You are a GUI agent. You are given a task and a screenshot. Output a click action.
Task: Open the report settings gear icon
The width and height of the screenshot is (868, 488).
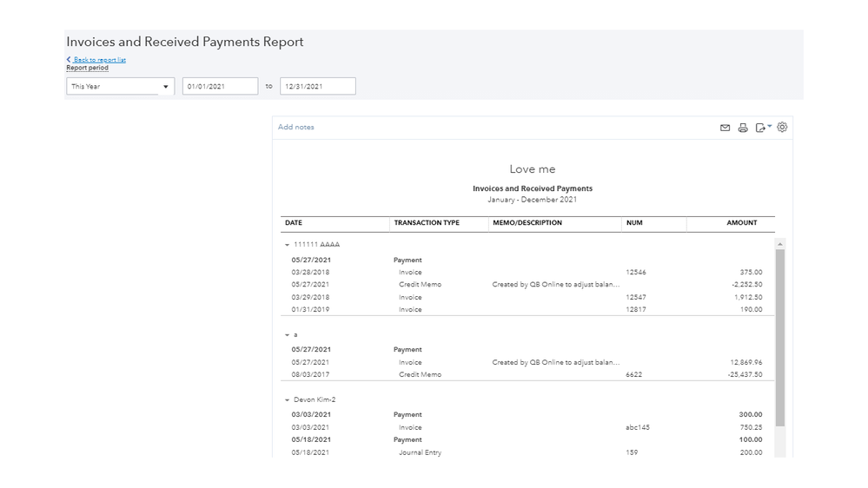782,127
